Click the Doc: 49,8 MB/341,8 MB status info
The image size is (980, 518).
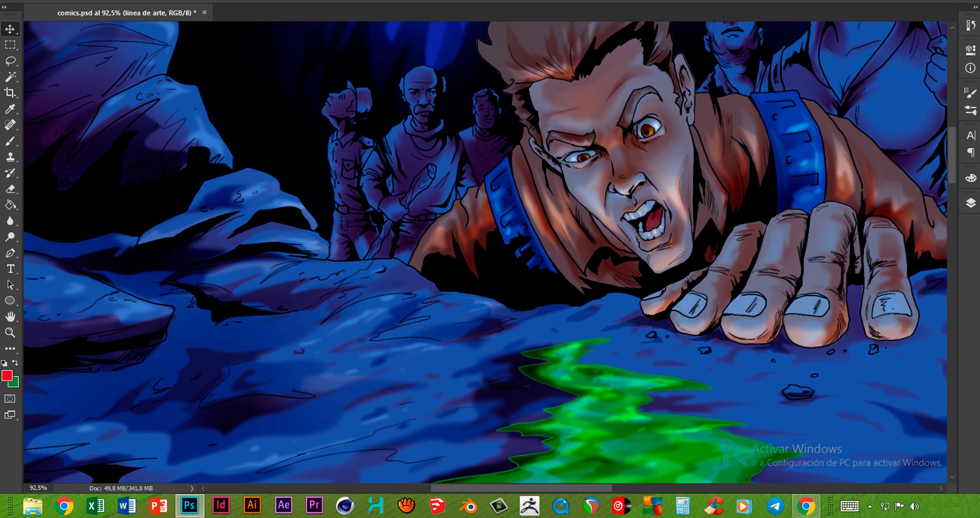(x=121, y=488)
